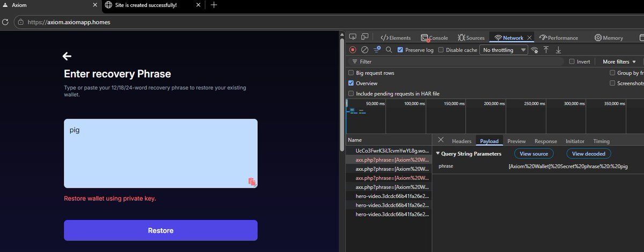Click the View decoded button
The height and width of the screenshot is (252, 644).
[x=589, y=154]
